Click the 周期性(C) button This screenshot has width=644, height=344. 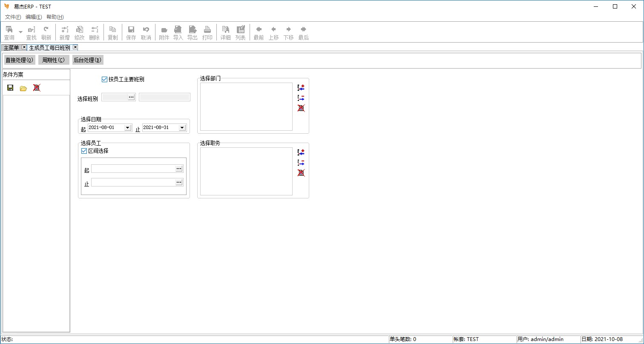point(54,60)
